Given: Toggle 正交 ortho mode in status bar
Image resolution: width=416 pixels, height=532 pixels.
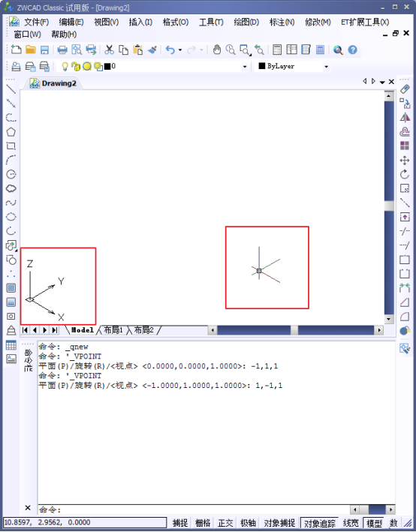Looking at the screenshot, I should pyautogui.click(x=225, y=523).
